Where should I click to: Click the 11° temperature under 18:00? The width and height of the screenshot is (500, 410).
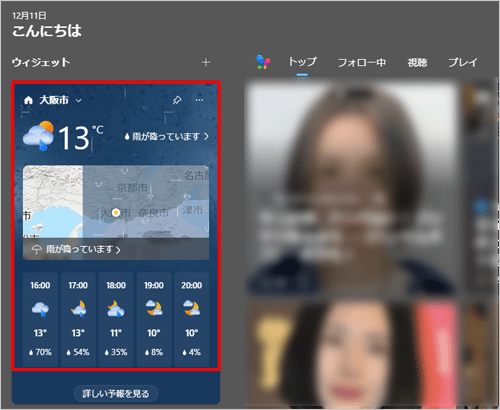coord(116,333)
